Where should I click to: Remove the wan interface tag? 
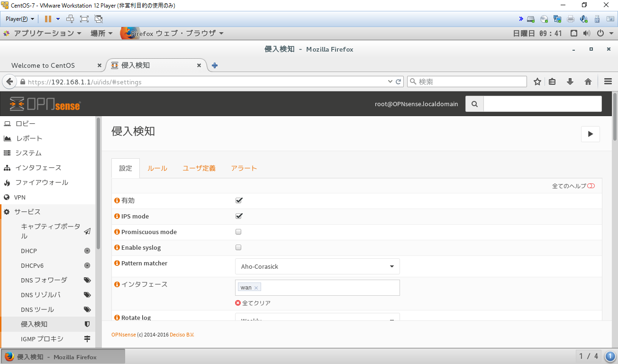(256, 287)
